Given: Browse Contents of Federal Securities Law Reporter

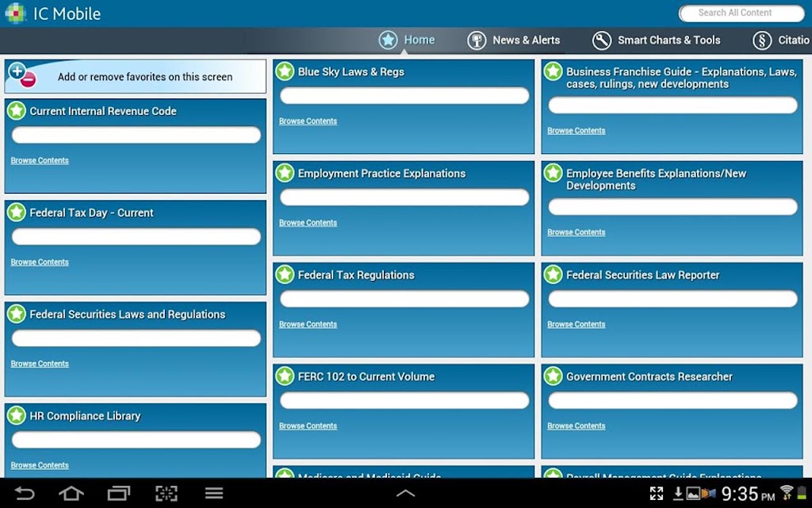Looking at the screenshot, I should pyautogui.click(x=576, y=325).
